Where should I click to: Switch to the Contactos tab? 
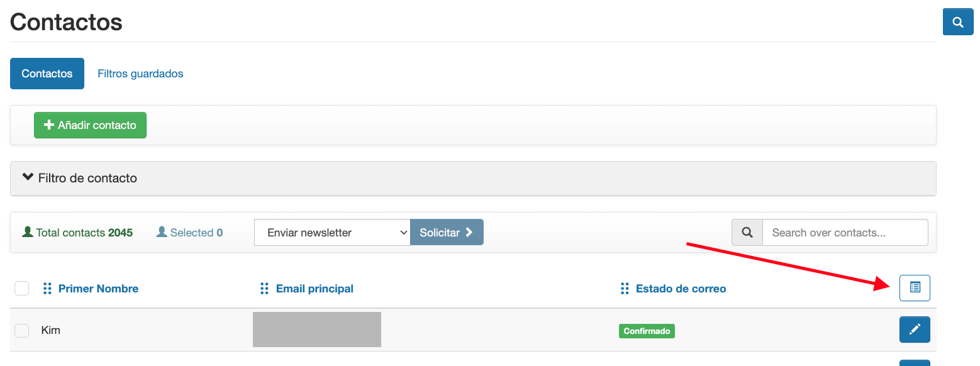click(47, 74)
